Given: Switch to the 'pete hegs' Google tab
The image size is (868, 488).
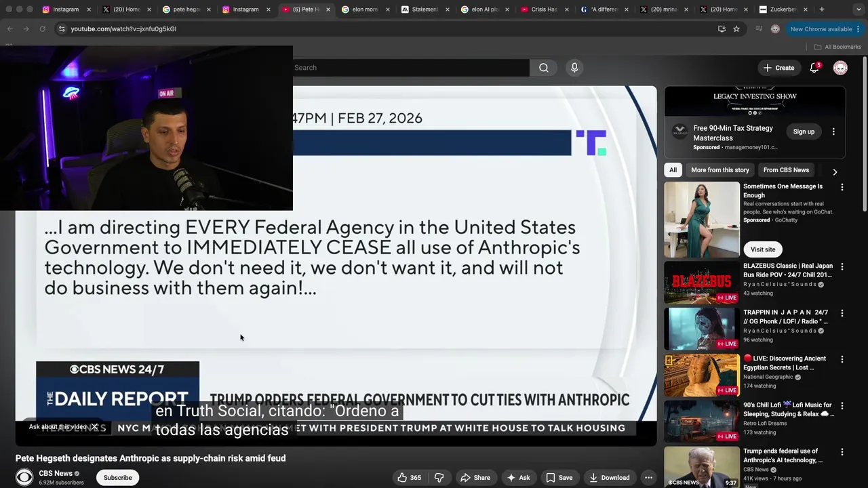Looking at the screenshot, I should (x=186, y=9).
